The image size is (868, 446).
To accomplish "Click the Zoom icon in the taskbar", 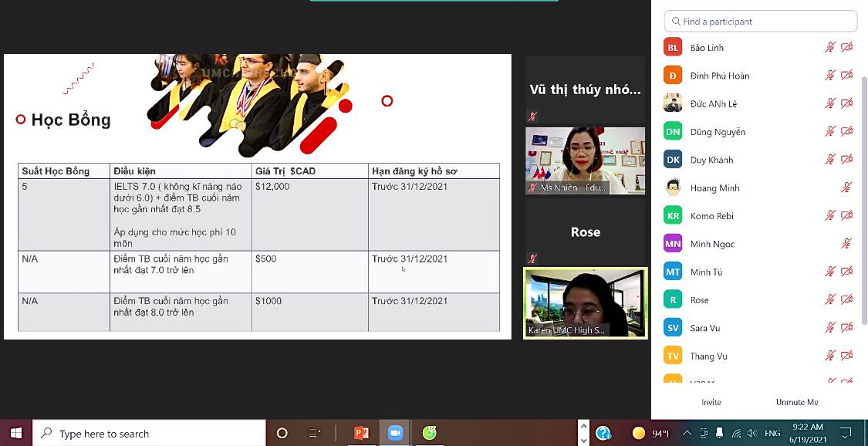I will coord(396,433).
